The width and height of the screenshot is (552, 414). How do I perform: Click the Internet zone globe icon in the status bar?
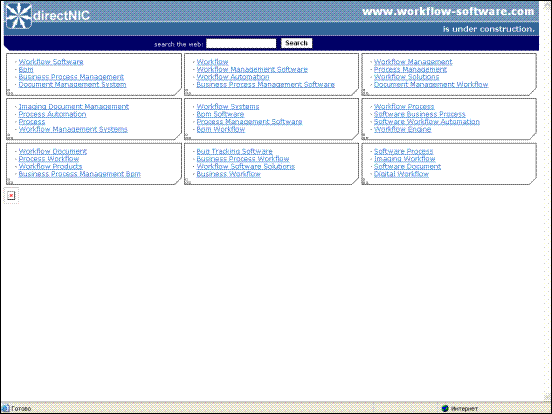[445, 408]
